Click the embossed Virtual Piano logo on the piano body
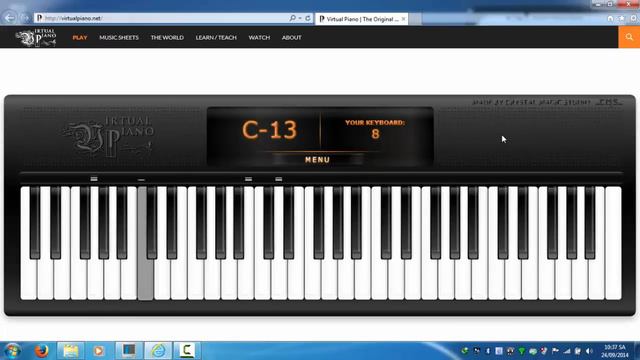This screenshot has height=360, width=640. point(109,137)
